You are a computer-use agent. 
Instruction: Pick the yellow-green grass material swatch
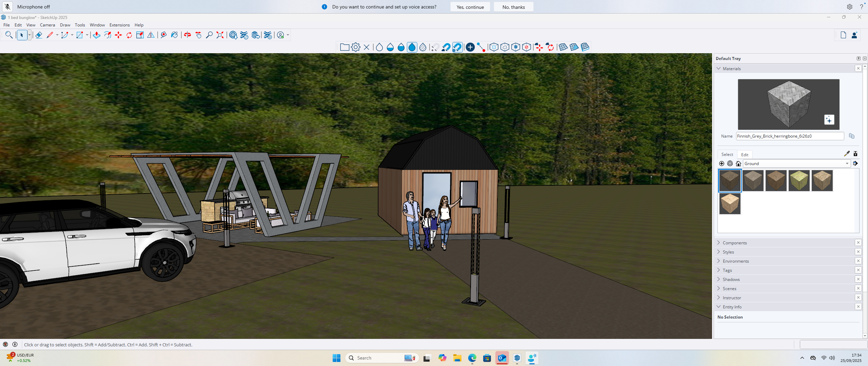(799, 181)
